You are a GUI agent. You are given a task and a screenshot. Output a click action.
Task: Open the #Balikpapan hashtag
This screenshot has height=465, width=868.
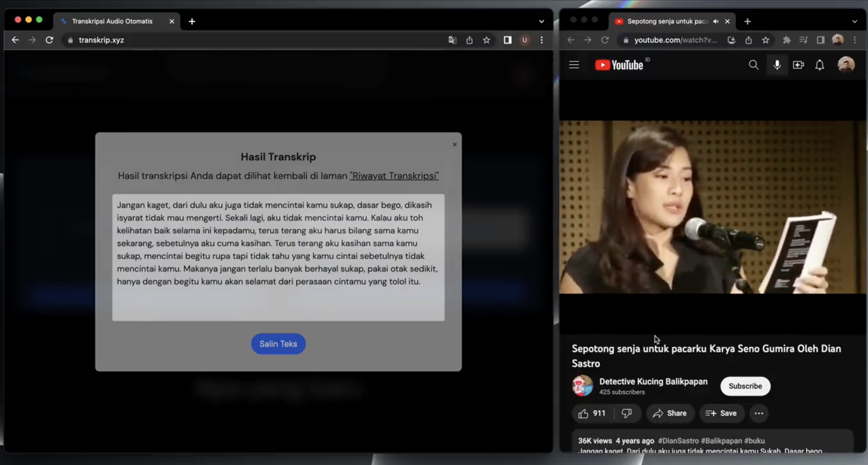pyautogui.click(x=721, y=441)
